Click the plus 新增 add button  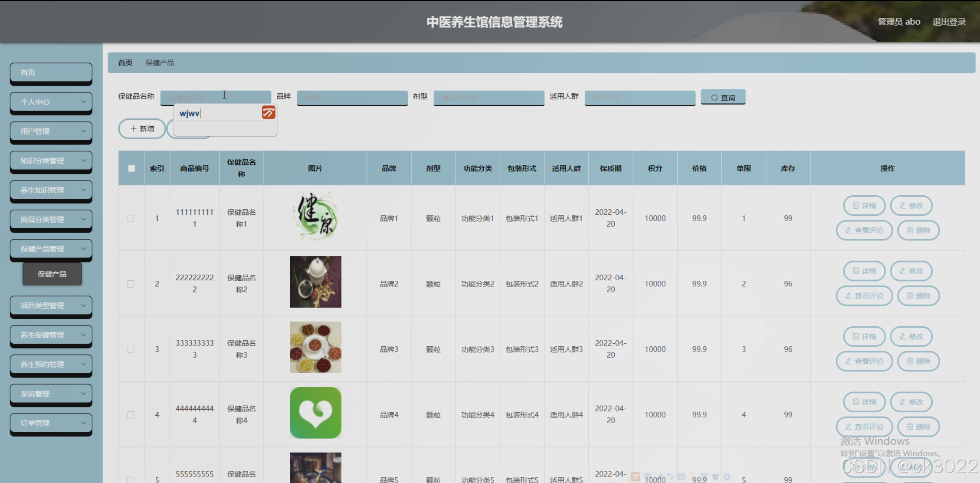142,129
